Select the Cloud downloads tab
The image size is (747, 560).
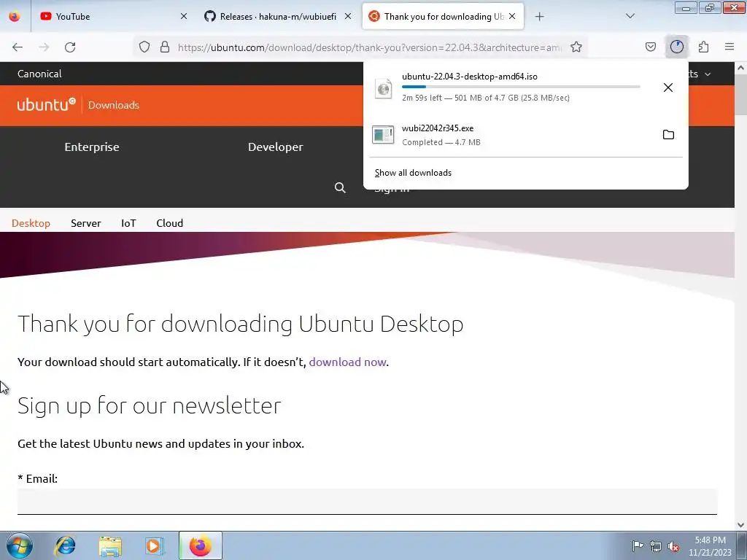point(169,223)
